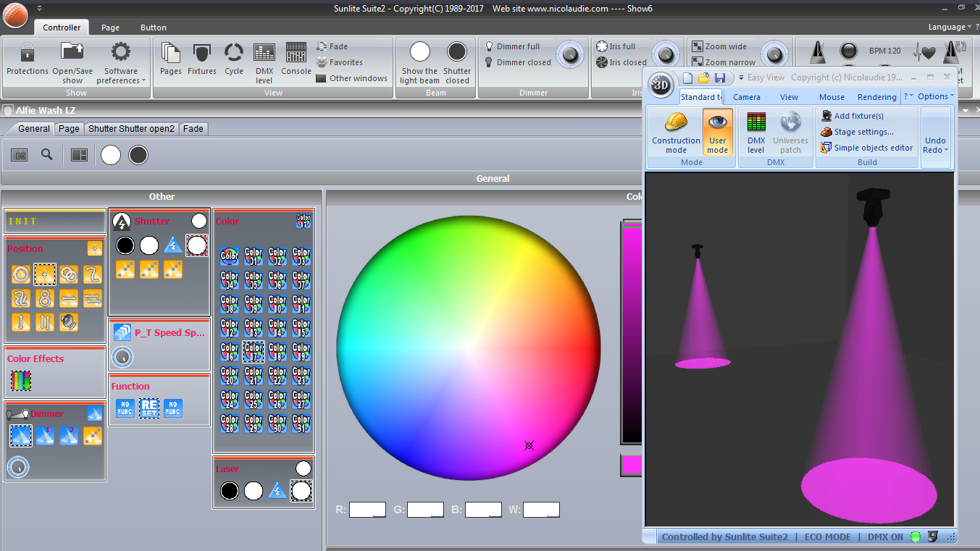Open the Camera tab in Easy View
Viewport: 980px width, 551px height.
coord(746,97)
